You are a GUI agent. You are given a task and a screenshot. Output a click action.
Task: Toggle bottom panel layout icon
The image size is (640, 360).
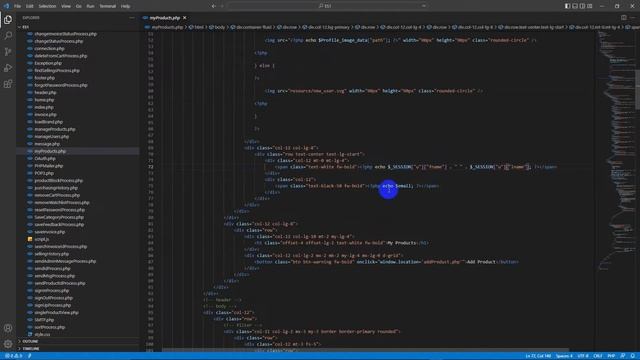pyautogui.click(x=575, y=6)
